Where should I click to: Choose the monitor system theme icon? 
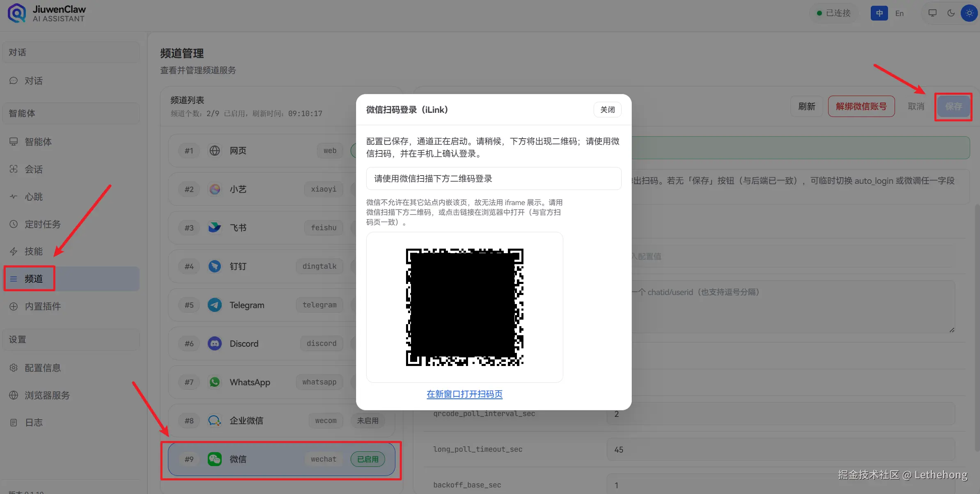(932, 13)
